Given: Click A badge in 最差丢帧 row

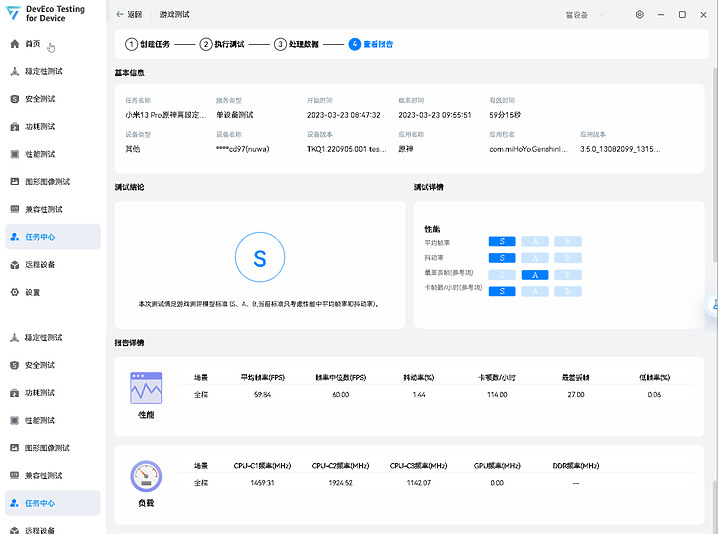Looking at the screenshot, I should point(535,275).
